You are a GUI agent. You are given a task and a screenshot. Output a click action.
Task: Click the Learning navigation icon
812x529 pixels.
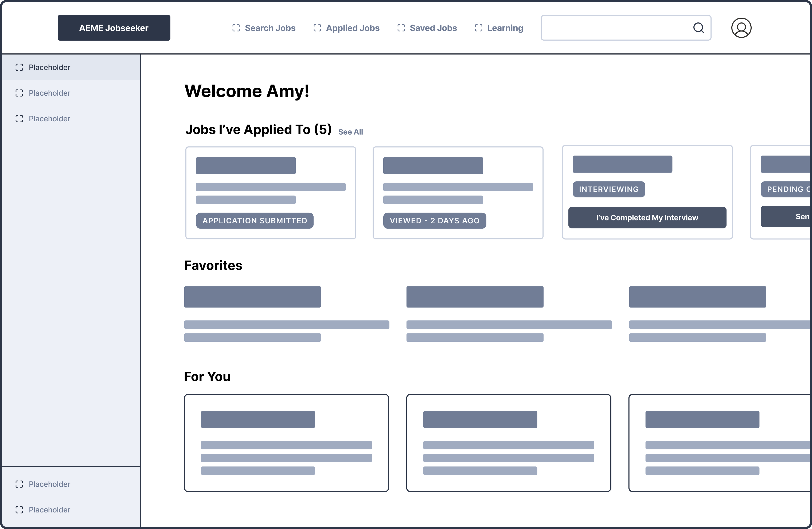[x=479, y=28]
